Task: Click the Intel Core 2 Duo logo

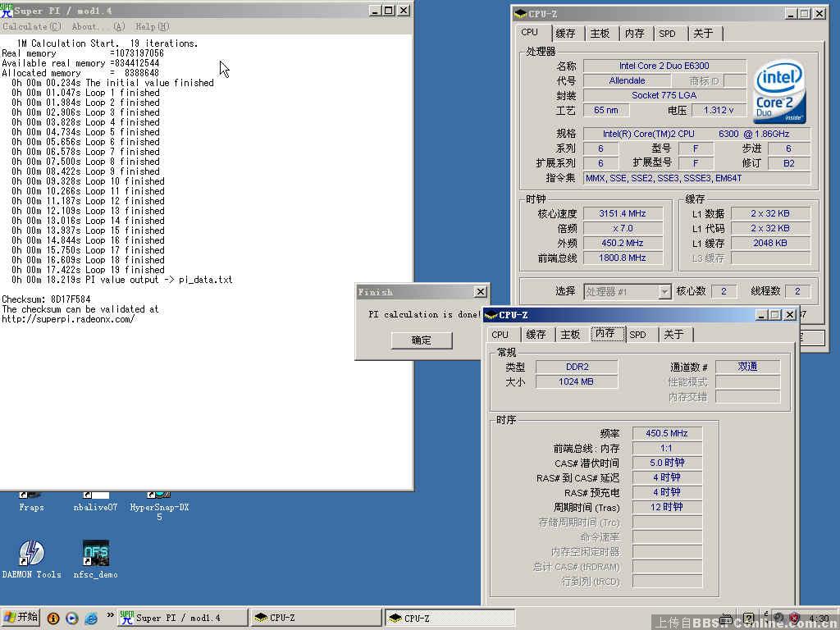Action: click(780, 92)
